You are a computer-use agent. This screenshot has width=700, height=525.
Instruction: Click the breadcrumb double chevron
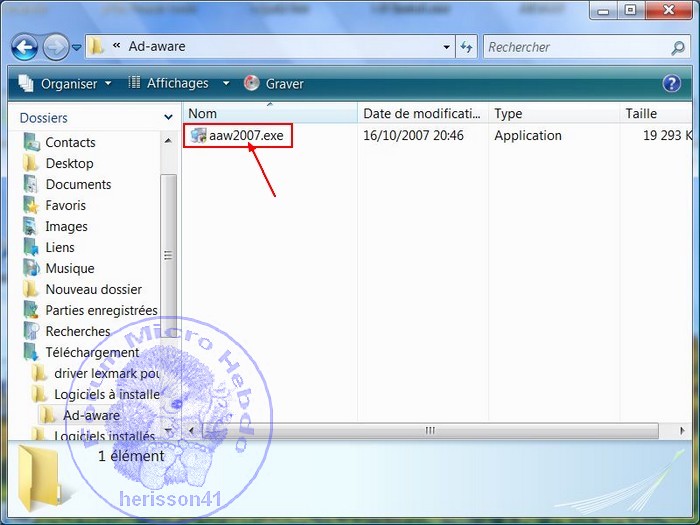coord(117,46)
